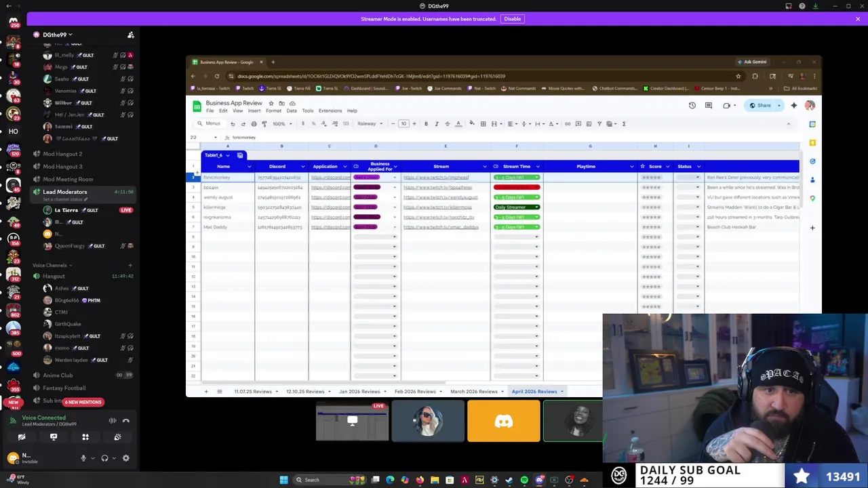Screen dimensions: 868x488
Task: Open the all sheets list icon
Action: (x=219, y=392)
